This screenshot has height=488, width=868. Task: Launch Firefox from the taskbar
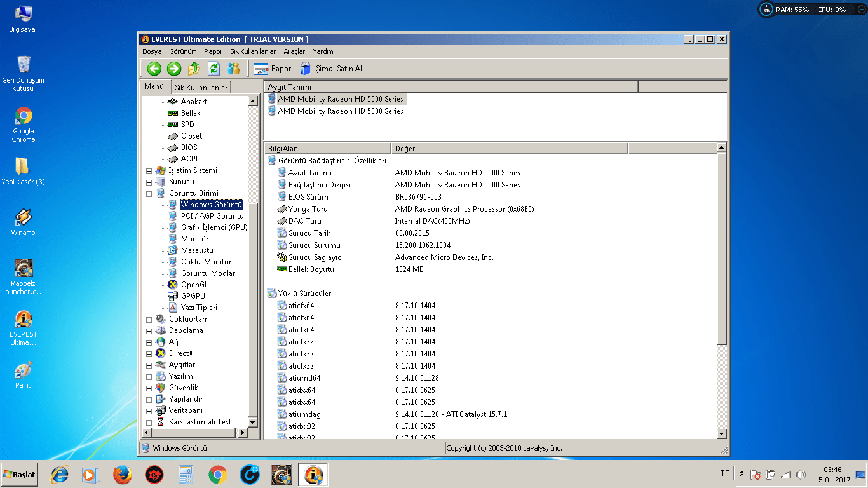pyautogui.click(x=122, y=475)
